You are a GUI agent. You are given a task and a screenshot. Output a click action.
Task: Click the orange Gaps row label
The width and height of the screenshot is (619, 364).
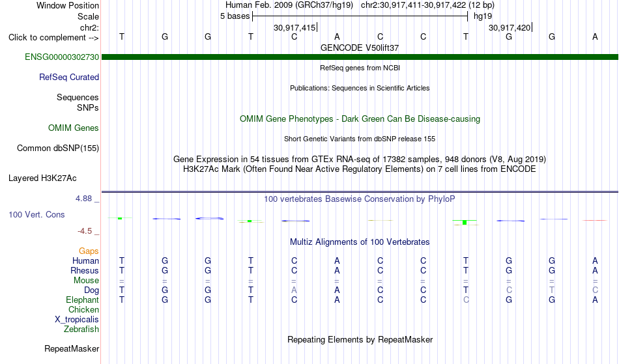click(89, 251)
